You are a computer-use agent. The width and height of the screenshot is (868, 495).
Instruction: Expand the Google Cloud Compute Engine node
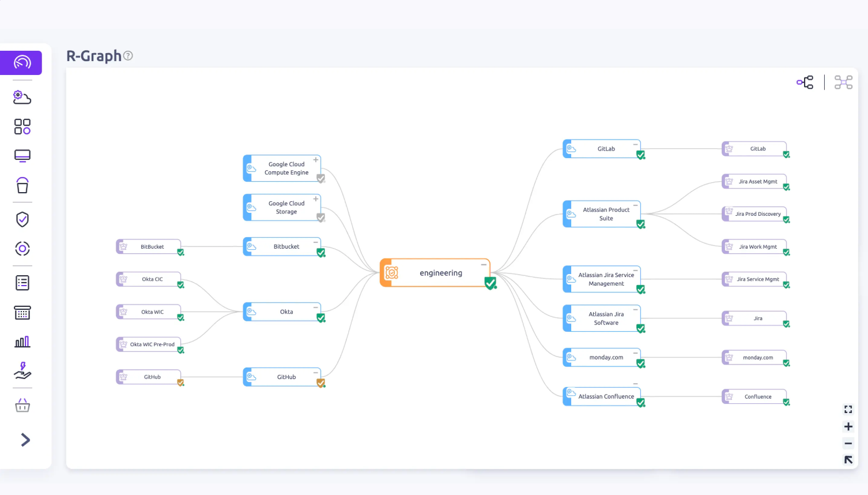pyautogui.click(x=316, y=160)
